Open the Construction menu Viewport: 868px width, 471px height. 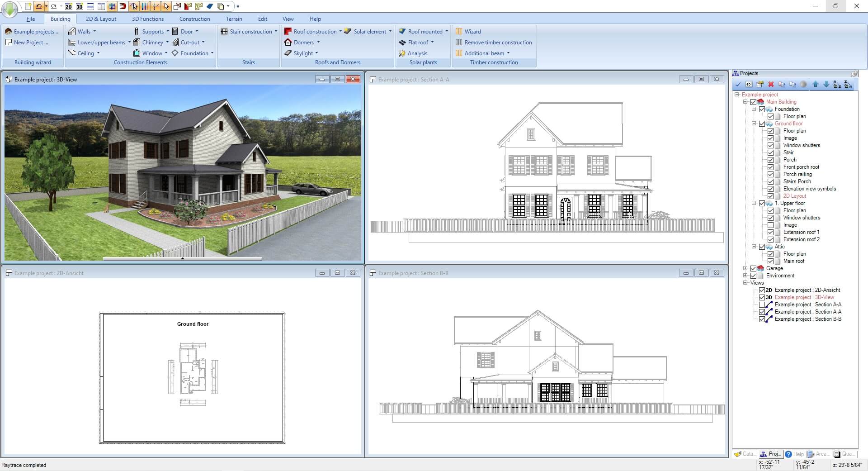click(194, 19)
